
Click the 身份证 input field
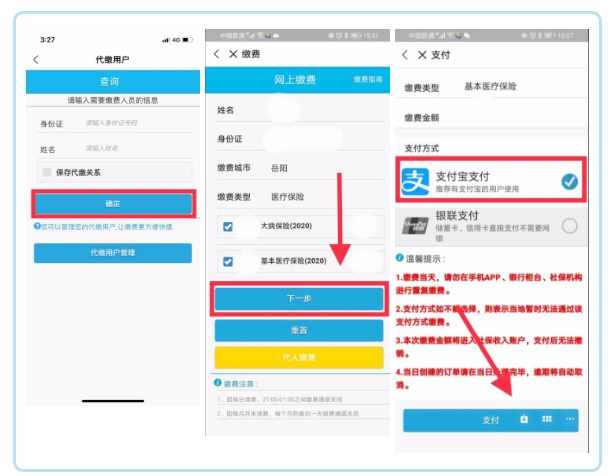point(130,123)
